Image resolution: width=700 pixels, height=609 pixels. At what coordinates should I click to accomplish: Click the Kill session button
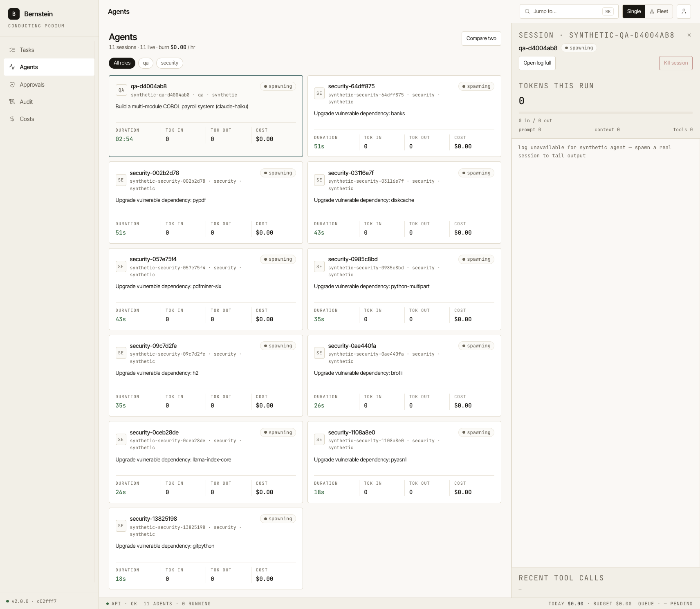click(x=675, y=63)
